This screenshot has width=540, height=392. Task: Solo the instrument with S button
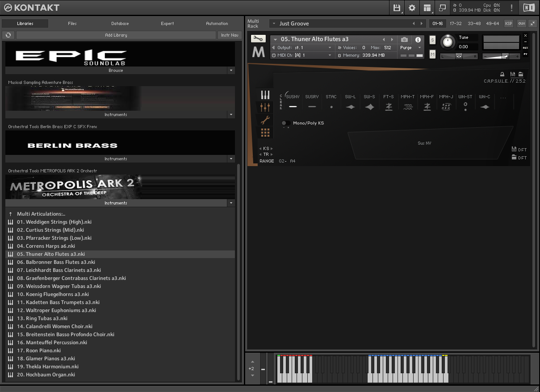coord(432,40)
